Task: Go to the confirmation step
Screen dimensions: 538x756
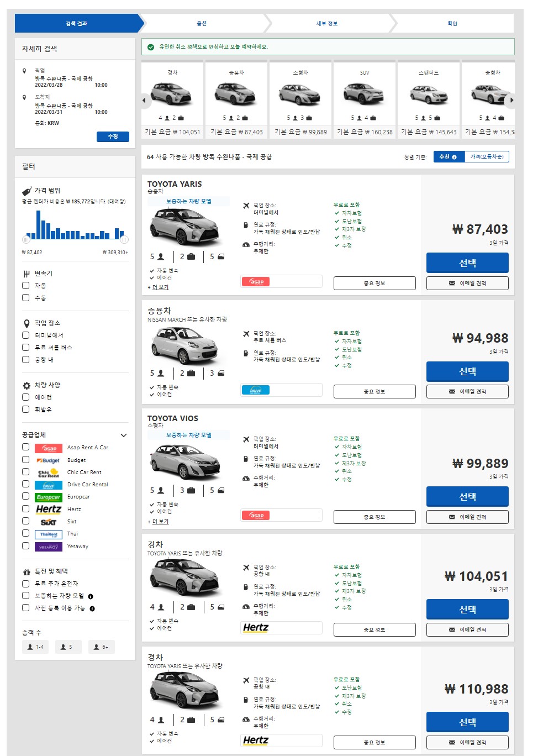Action: pyautogui.click(x=452, y=23)
